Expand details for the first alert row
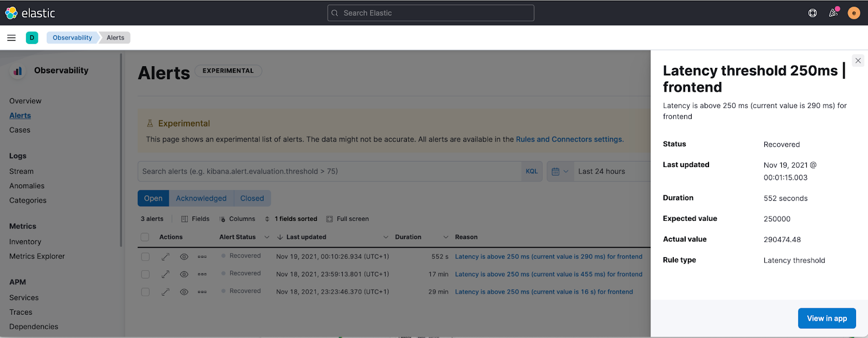The width and height of the screenshot is (868, 338). 165,257
